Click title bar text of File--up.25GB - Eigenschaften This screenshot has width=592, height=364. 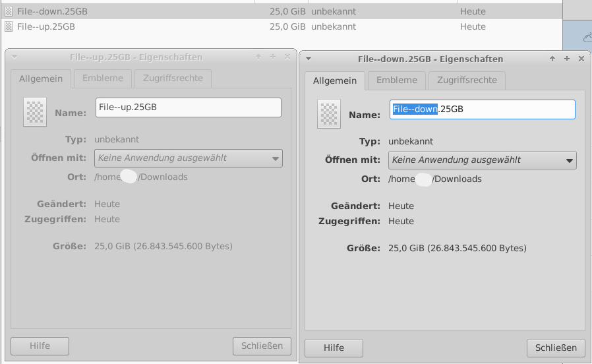pyautogui.click(x=136, y=57)
